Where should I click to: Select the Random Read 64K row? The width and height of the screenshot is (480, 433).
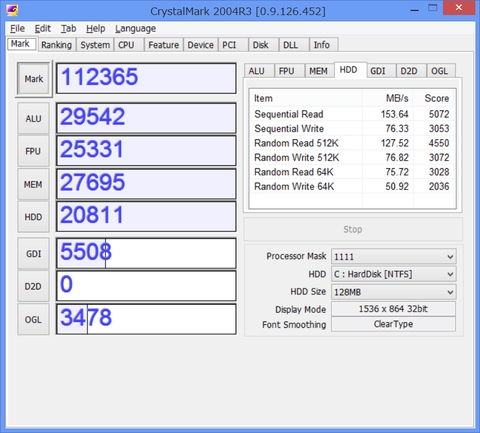click(x=352, y=172)
